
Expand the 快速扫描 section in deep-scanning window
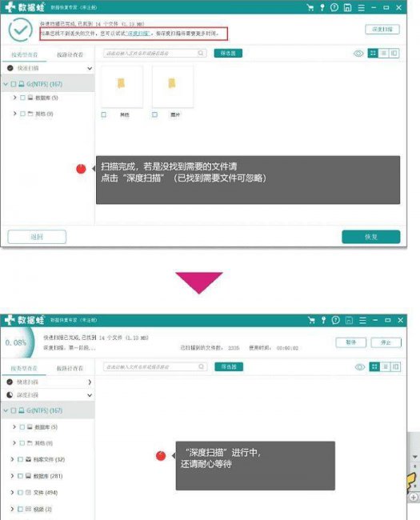tap(90, 382)
